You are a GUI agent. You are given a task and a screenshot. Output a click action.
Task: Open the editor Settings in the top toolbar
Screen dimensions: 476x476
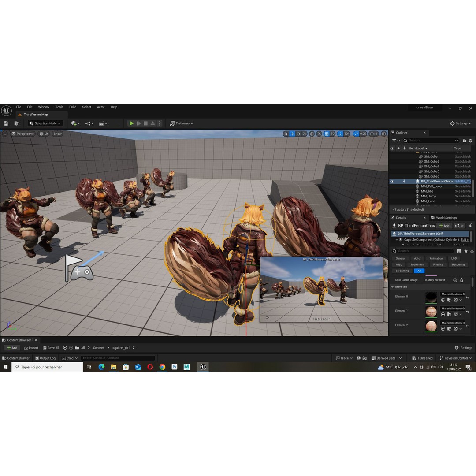click(x=461, y=123)
